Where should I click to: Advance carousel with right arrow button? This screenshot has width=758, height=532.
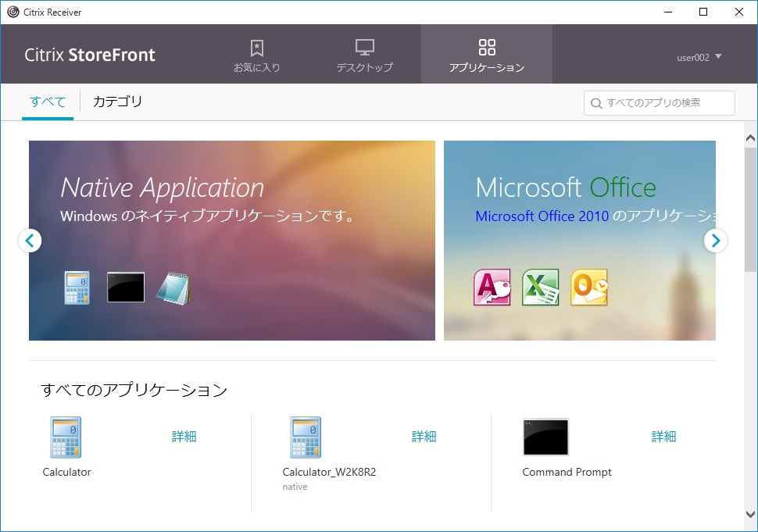(x=715, y=241)
